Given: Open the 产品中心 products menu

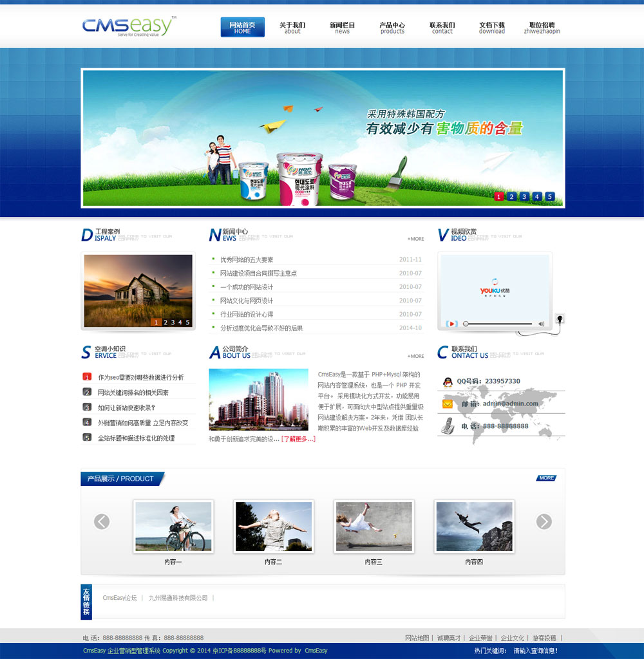Looking at the screenshot, I should point(392,28).
